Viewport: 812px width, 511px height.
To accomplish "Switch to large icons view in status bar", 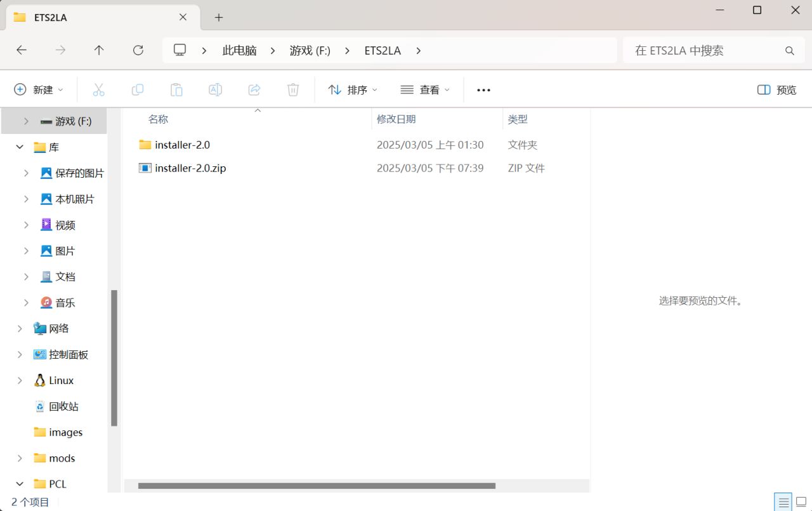I will (801, 502).
